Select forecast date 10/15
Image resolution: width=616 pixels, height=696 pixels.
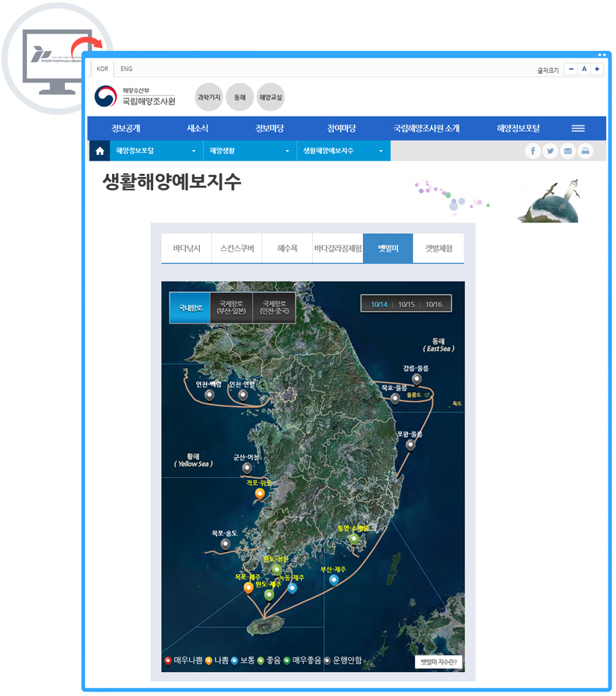pos(406,304)
